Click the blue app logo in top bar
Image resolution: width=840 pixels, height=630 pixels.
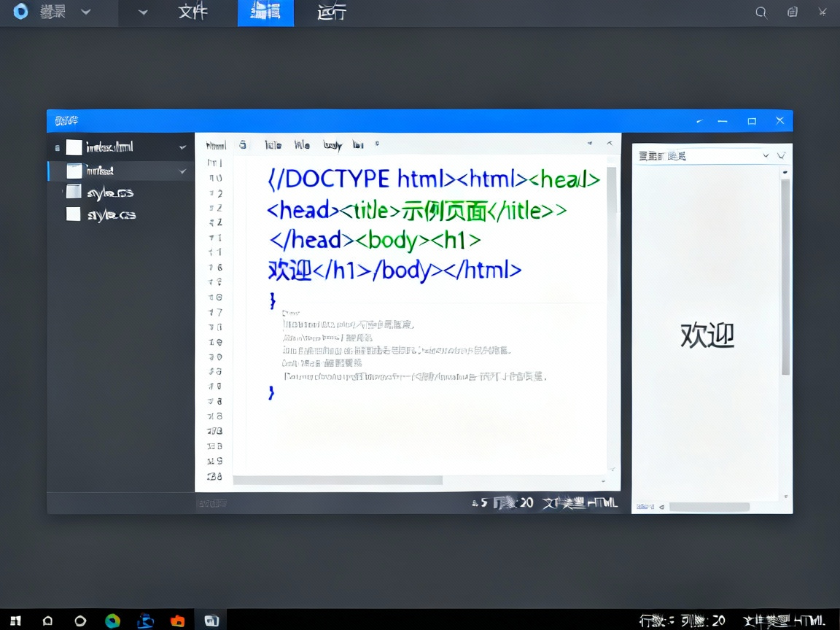(21, 12)
